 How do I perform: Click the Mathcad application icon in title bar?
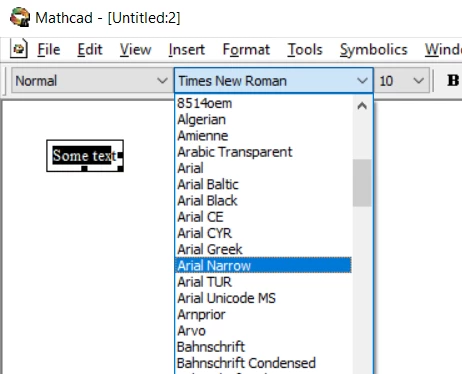(20, 17)
